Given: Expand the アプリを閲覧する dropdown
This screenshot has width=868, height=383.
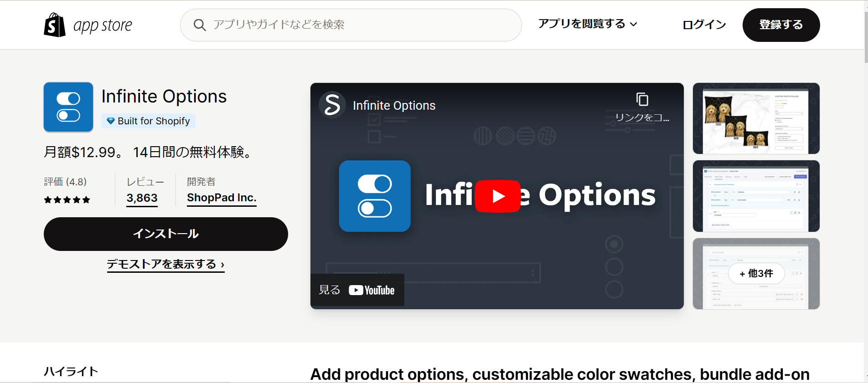Looking at the screenshot, I should pos(588,24).
